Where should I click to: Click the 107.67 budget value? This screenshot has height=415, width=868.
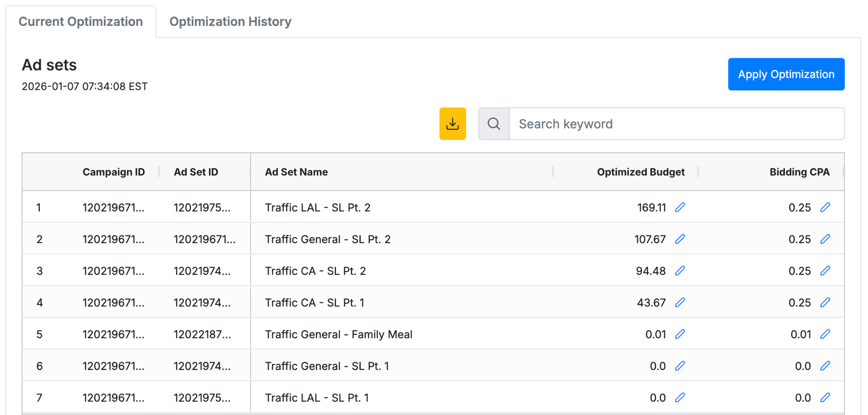650,239
